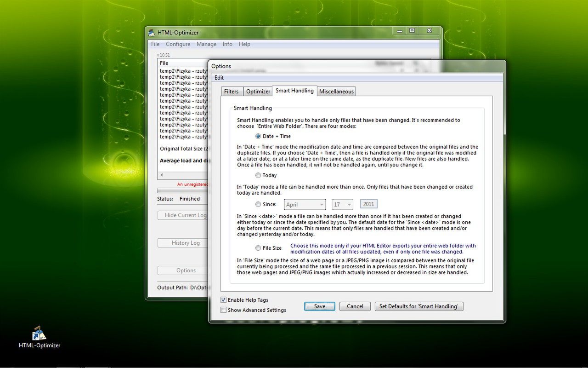The image size is (588, 368).
Task: Switch to the Filters tab
Action: pos(231,92)
